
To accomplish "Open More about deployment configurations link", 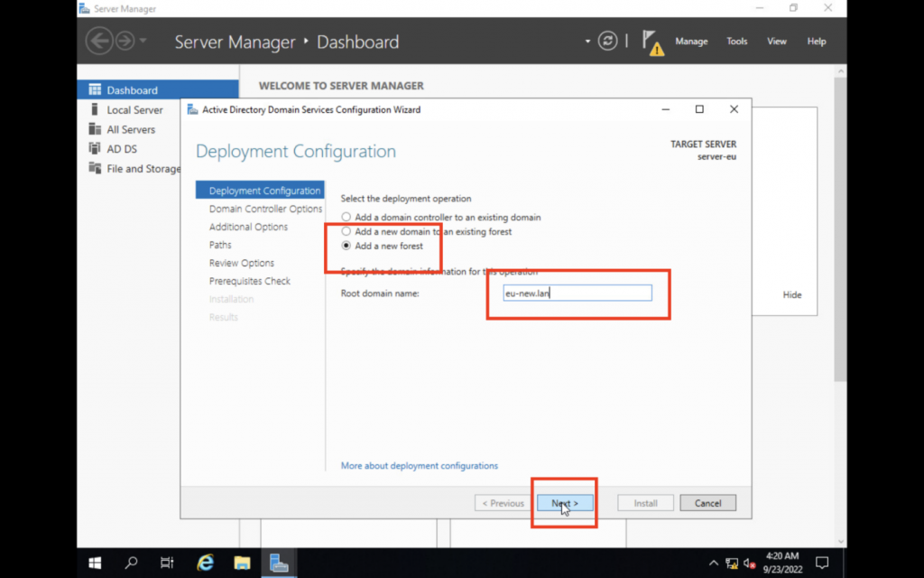I will [x=419, y=466].
